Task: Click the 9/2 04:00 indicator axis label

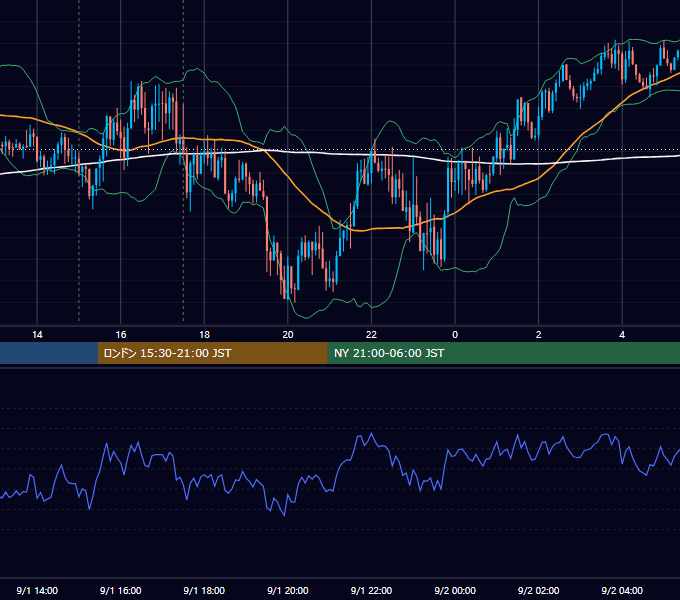Action: [622, 590]
